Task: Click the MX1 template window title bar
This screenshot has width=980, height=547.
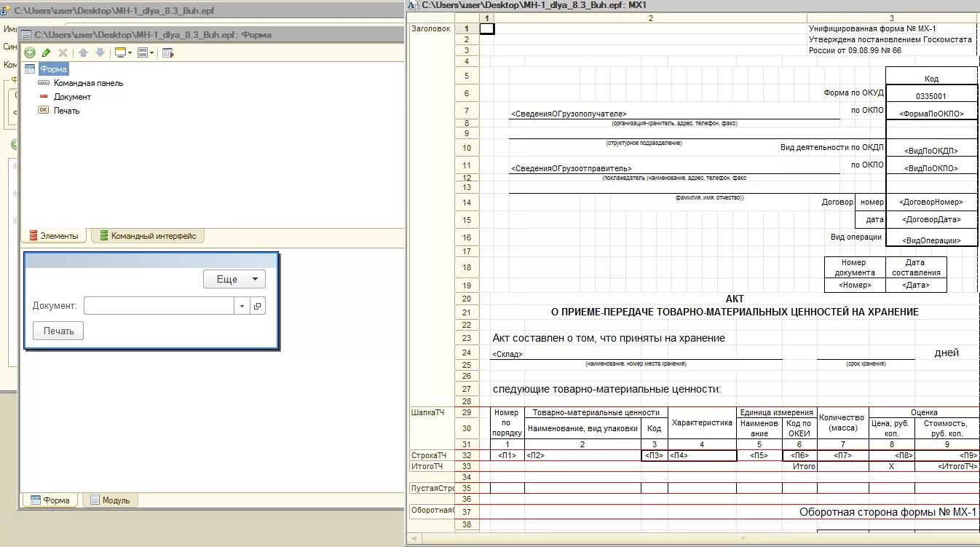Action: tap(692, 5)
